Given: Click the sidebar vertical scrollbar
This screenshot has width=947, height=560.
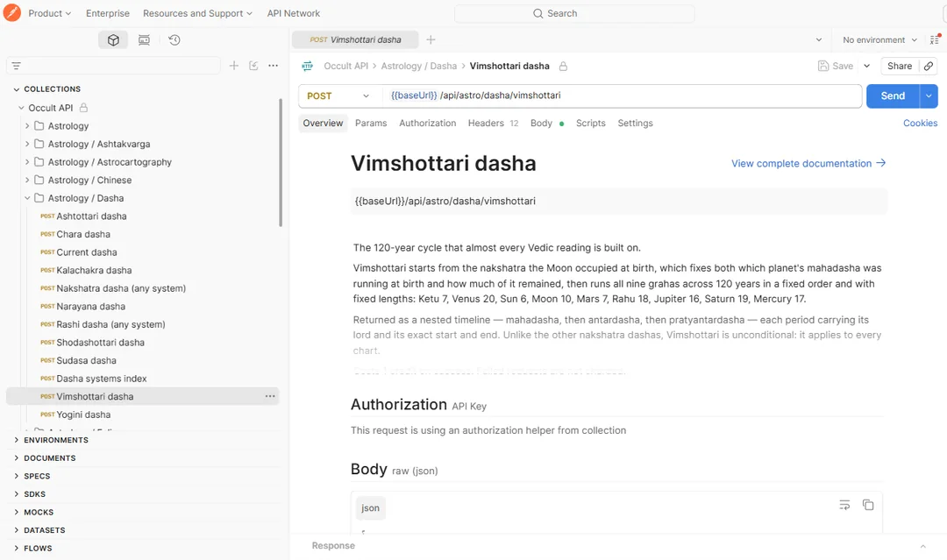Looking at the screenshot, I should tap(281, 163).
